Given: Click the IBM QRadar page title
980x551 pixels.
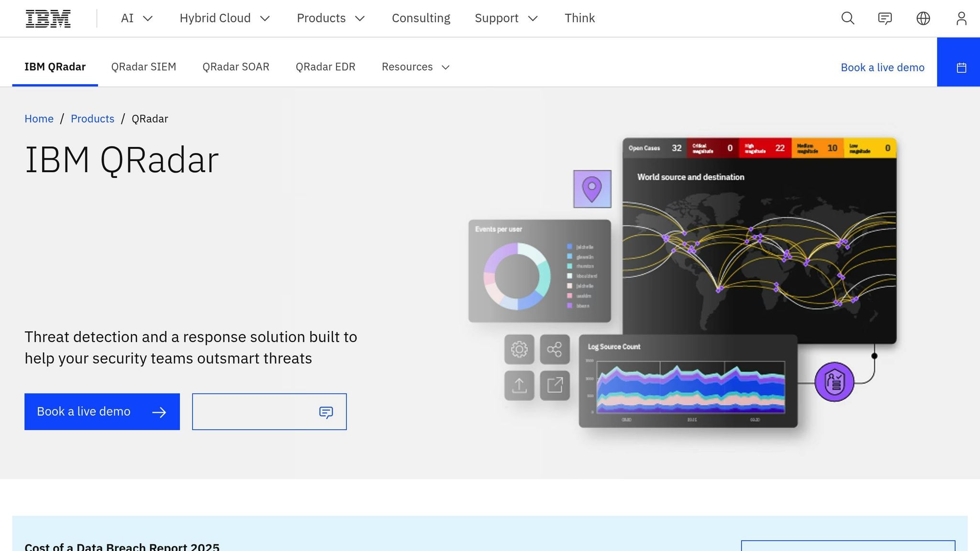Looking at the screenshot, I should 122,160.
